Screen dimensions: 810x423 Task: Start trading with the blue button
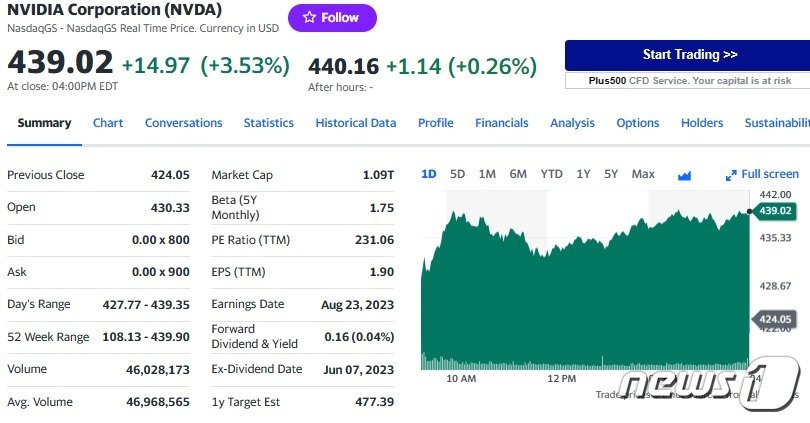690,55
